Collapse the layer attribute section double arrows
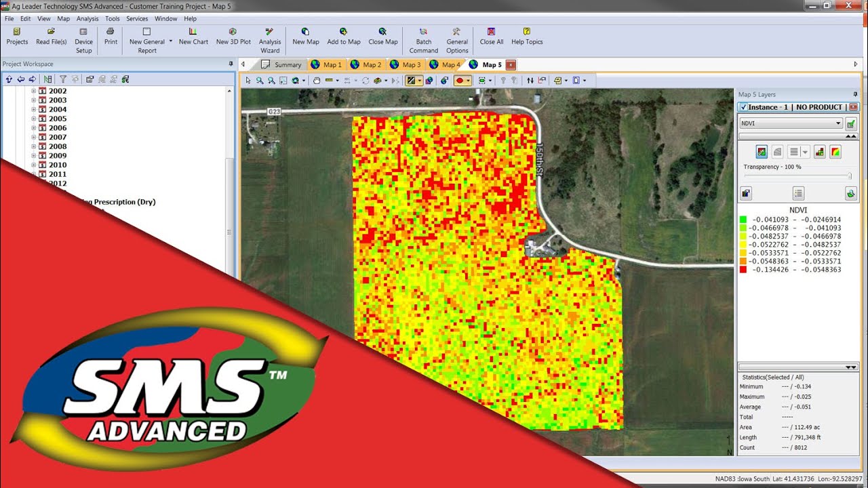The height and width of the screenshot is (488, 868). [x=851, y=136]
